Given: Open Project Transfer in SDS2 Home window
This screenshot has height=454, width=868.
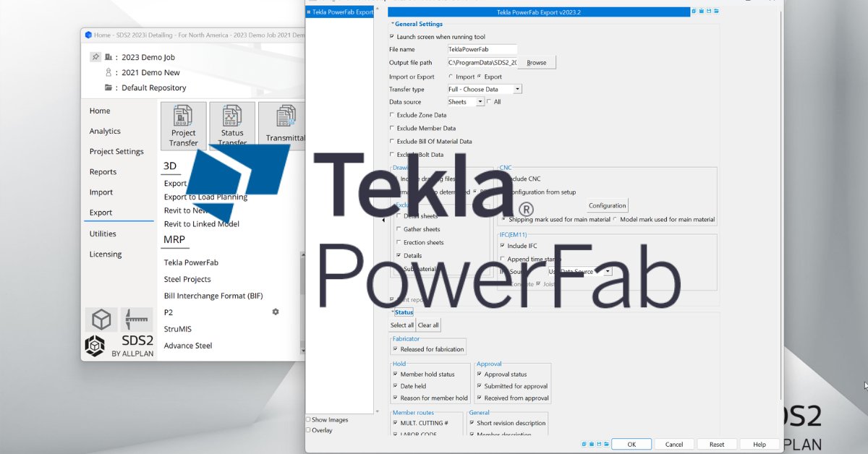Looking at the screenshot, I should [x=184, y=125].
